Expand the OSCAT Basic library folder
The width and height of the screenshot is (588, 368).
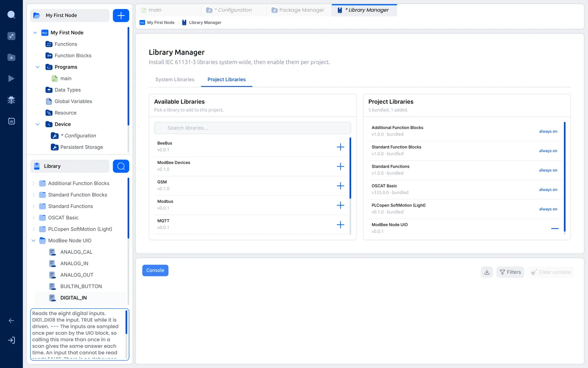point(33,218)
